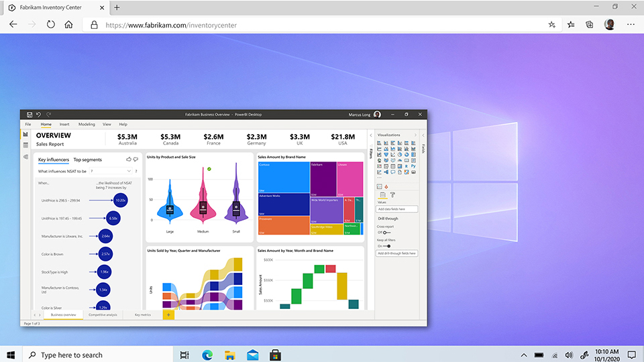Go back in the browser
The image size is (644, 362).
click(13, 25)
